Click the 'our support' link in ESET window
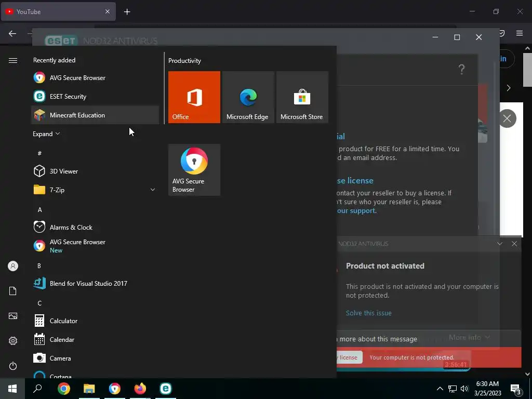The image size is (532, 399). 356,211
